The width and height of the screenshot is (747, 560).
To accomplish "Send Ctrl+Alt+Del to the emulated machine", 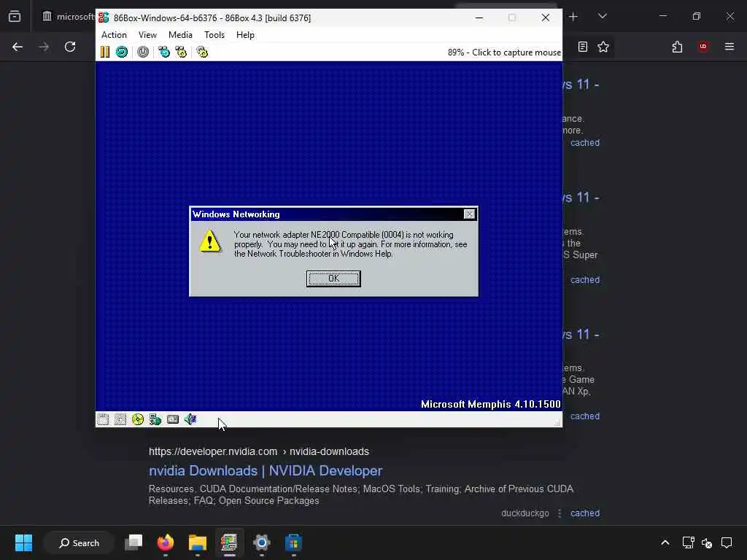I will 164,52.
